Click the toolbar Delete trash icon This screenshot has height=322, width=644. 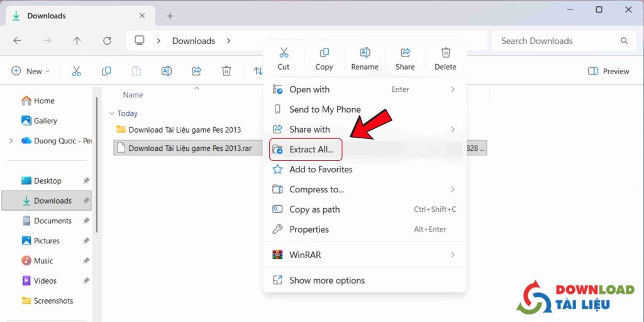tap(226, 71)
